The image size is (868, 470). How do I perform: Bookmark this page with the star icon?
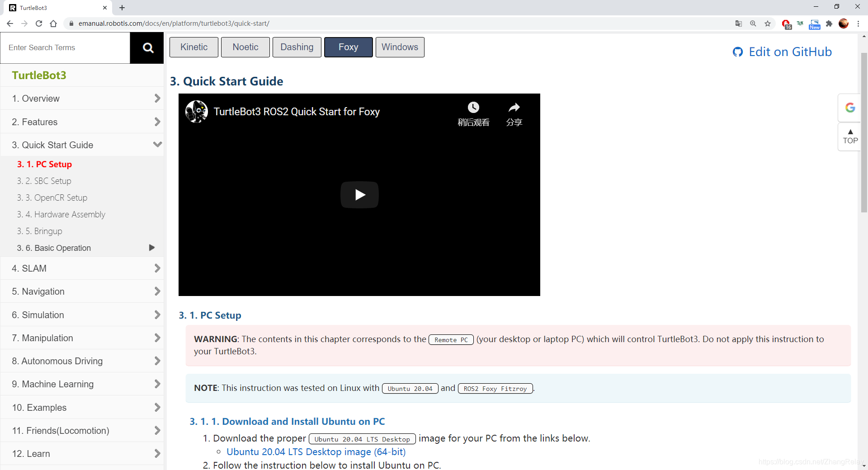(768, 23)
